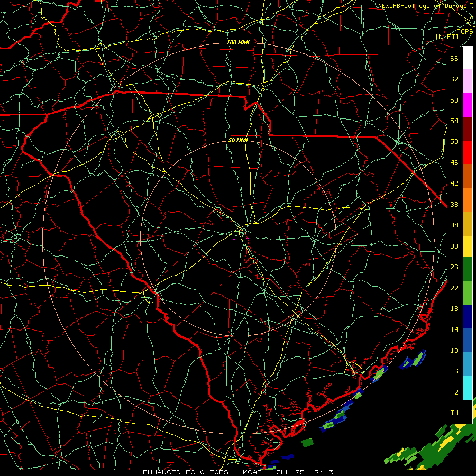The image size is (476, 476).
Task: Click the TH threshold legend label
Action: (454, 413)
